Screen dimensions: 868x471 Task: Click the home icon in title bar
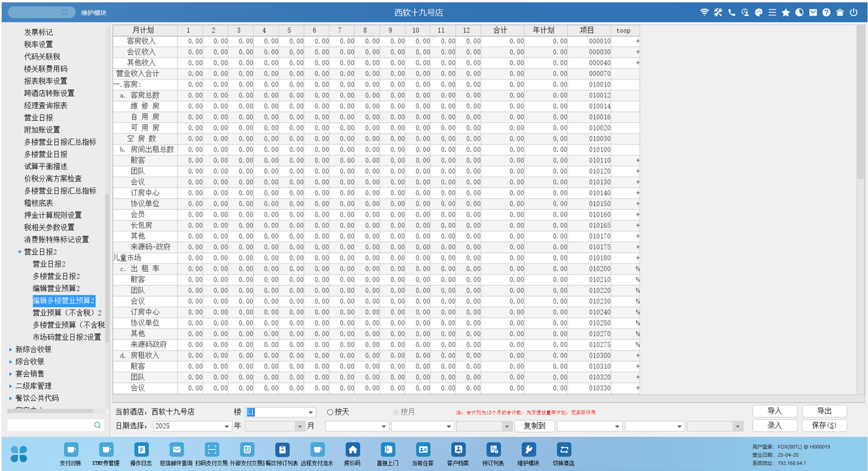click(x=840, y=13)
